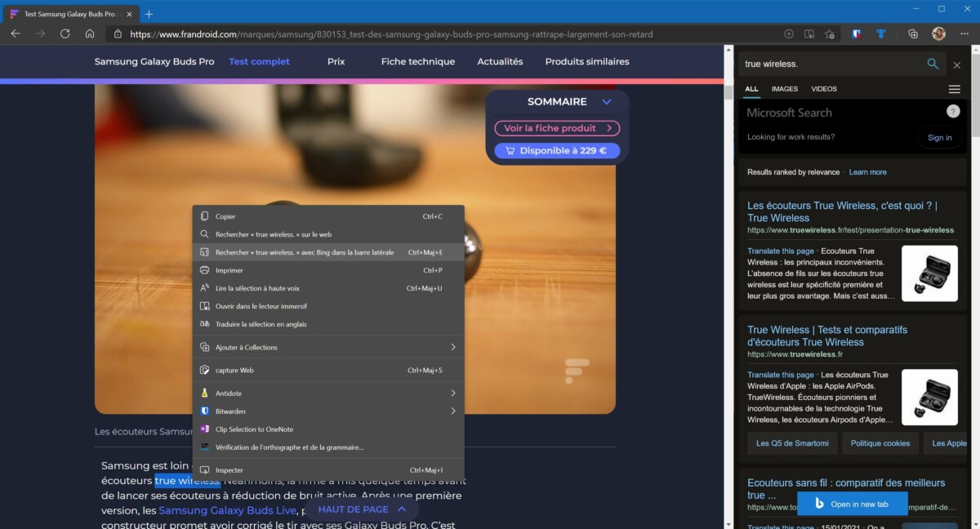The height and width of the screenshot is (529, 980).
Task: Expand the Ajouter à Collections submenu
Action: point(328,347)
